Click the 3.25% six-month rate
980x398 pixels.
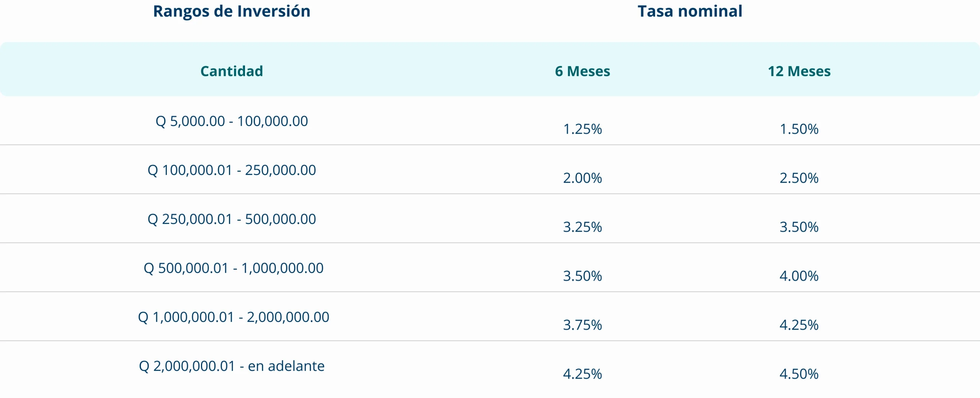582,227
